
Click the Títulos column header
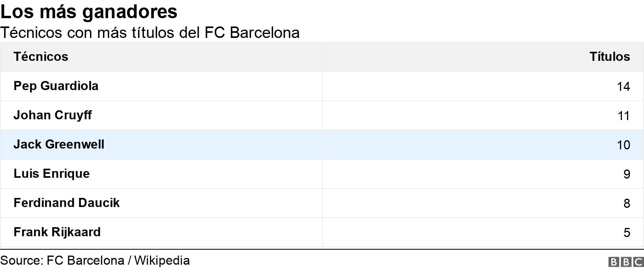click(x=609, y=57)
